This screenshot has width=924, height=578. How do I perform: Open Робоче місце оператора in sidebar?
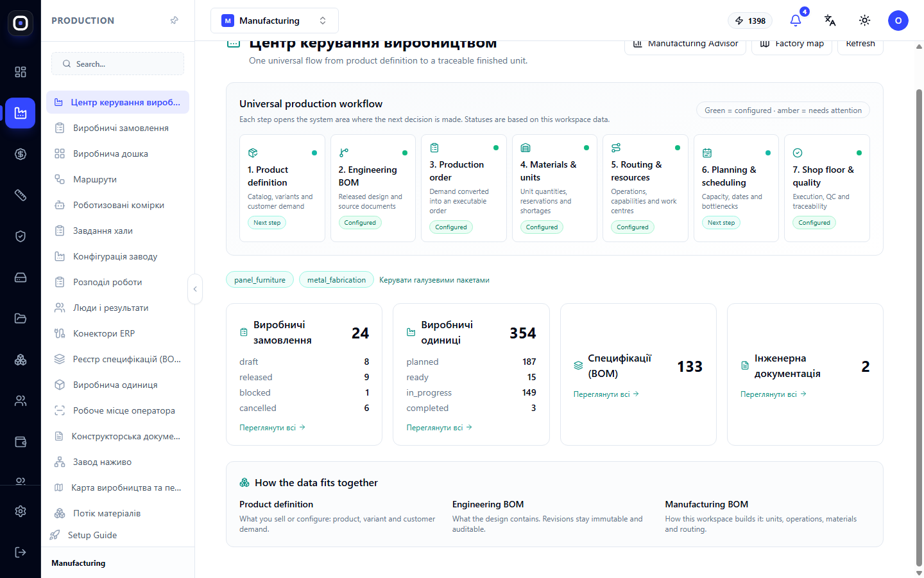(117, 410)
